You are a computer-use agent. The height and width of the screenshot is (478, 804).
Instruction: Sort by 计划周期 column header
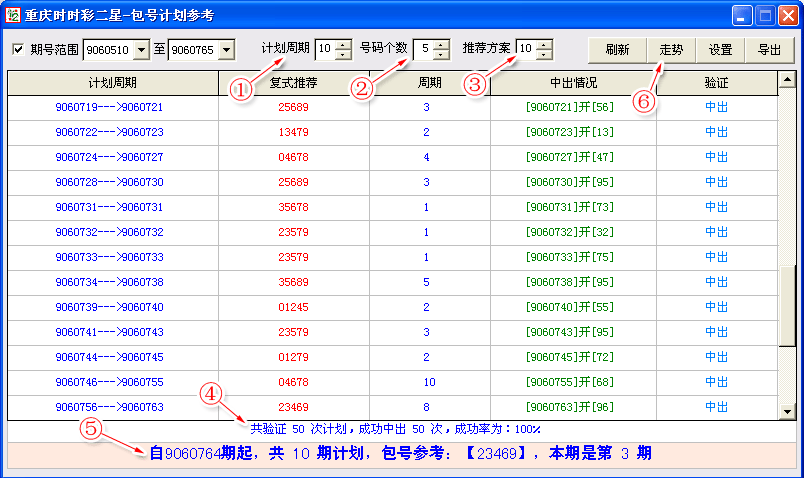pyautogui.click(x=112, y=83)
